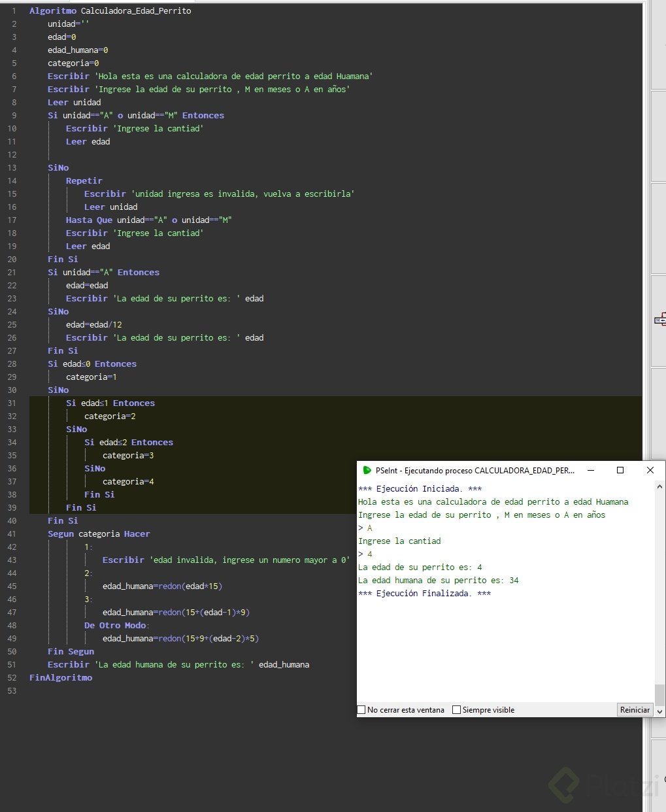Select the '*** Ejecución Iniciada. ***' output line
This screenshot has width=666, height=812.
(x=420, y=488)
